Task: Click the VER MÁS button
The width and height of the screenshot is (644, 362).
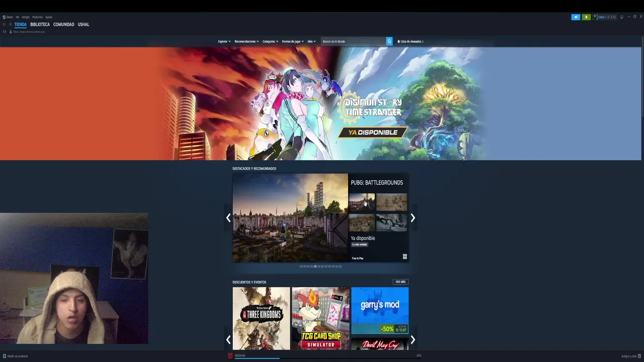Action: (x=400, y=282)
